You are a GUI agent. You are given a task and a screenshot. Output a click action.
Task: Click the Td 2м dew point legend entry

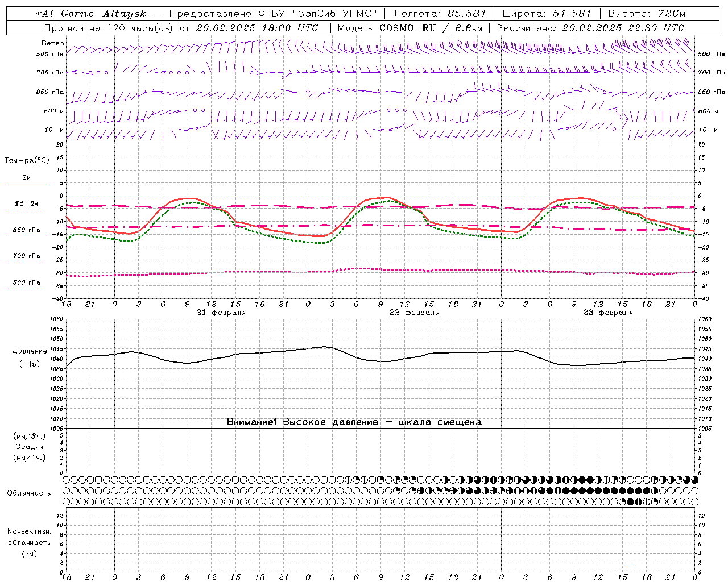point(27,203)
